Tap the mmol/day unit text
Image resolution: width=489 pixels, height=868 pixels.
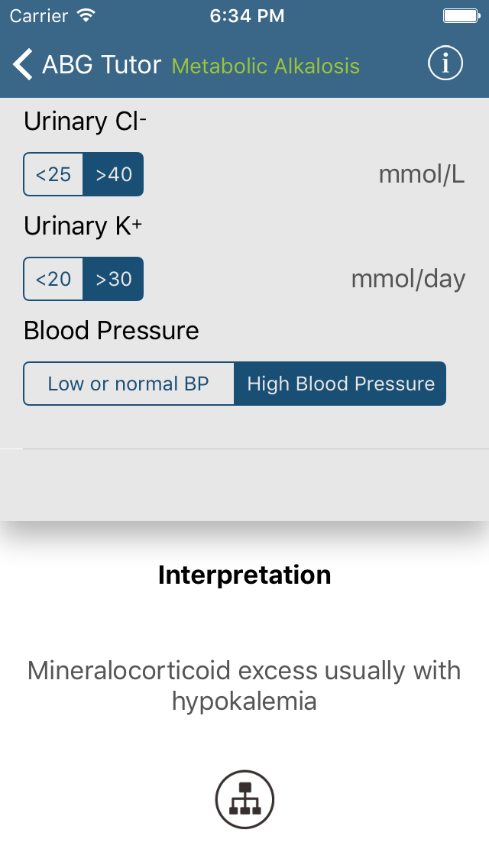pos(408,279)
